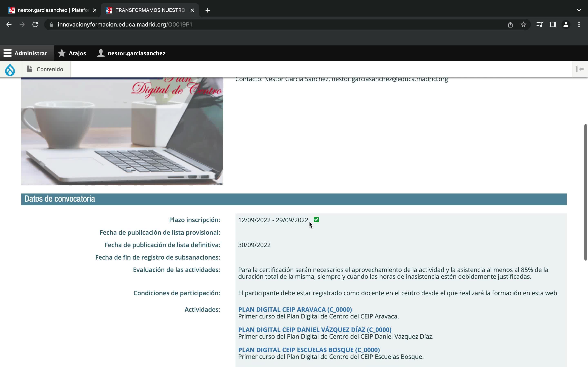Expand the Atajos shortcuts menu
The image size is (588, 367).
pos(72,53)
